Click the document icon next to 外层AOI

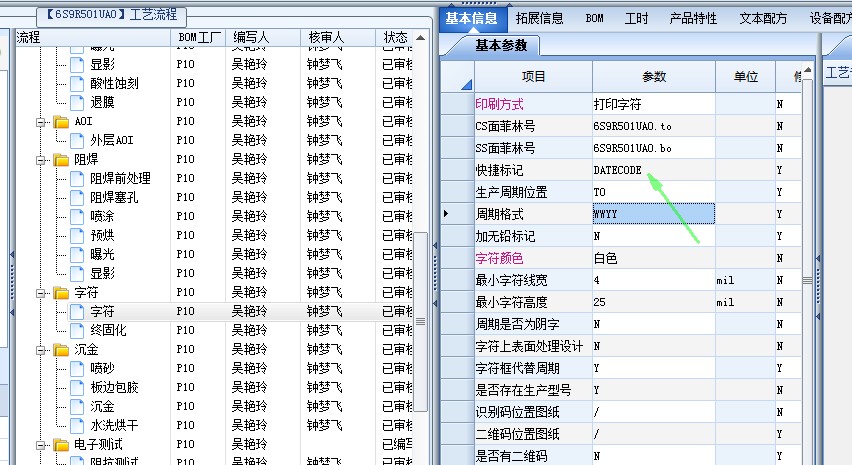(77, 140)
